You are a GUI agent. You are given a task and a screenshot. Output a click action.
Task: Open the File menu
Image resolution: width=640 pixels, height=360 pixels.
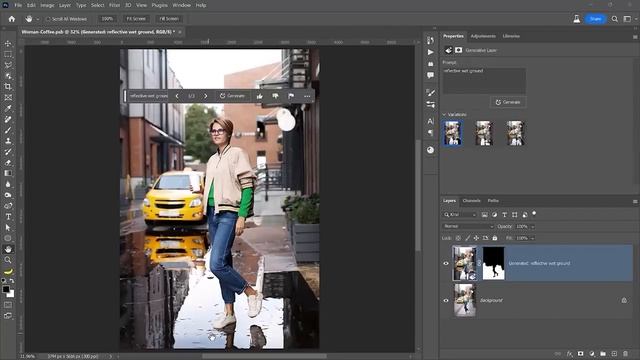(x=18, y=5)
